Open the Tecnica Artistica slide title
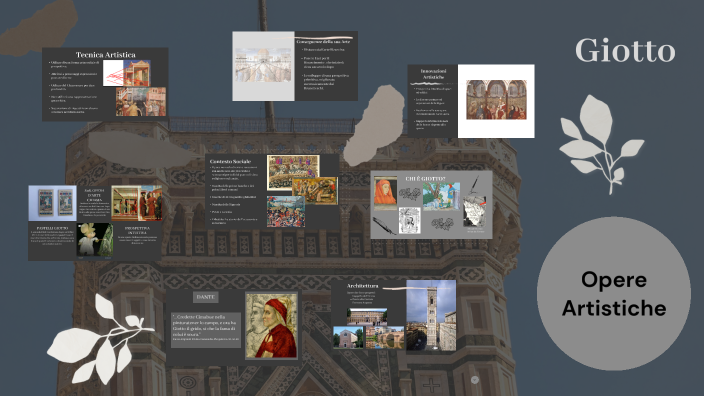 pos(106,55)
